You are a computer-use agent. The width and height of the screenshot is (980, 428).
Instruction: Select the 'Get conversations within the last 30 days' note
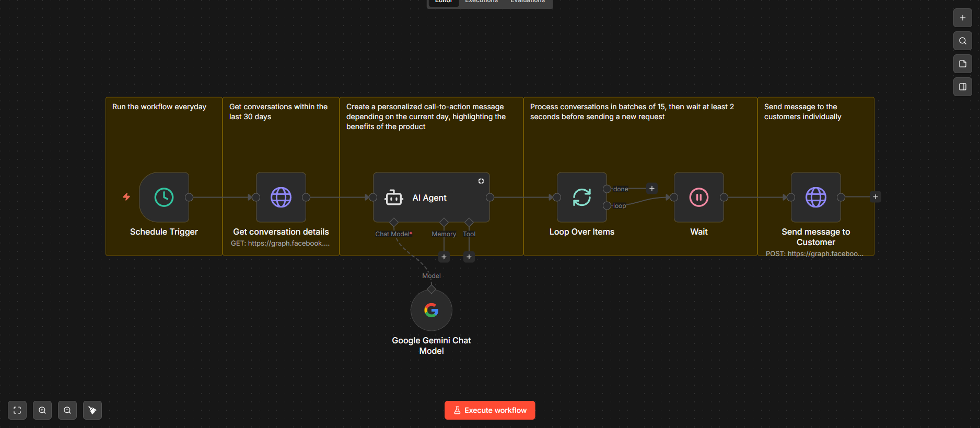click(x=281, y=177)
